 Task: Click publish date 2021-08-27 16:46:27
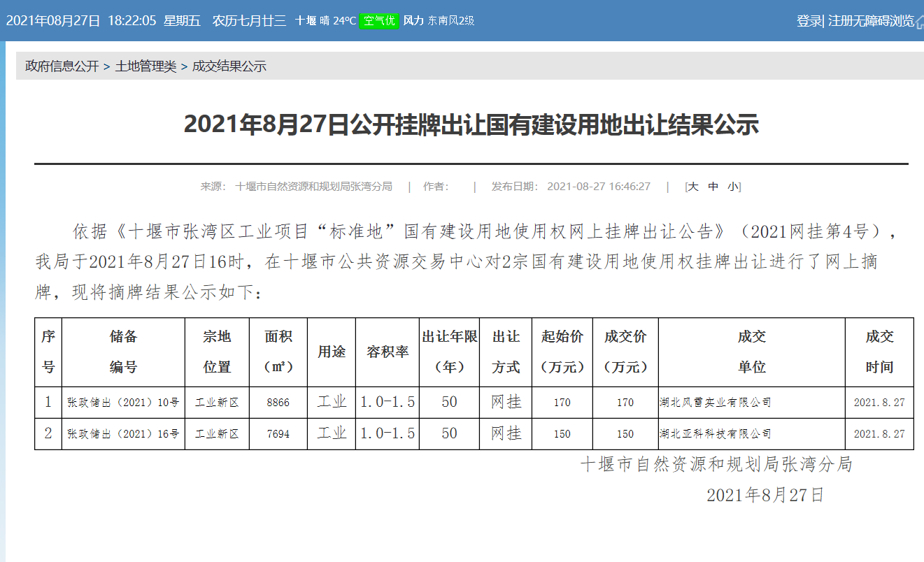click(x=599, y=187)
